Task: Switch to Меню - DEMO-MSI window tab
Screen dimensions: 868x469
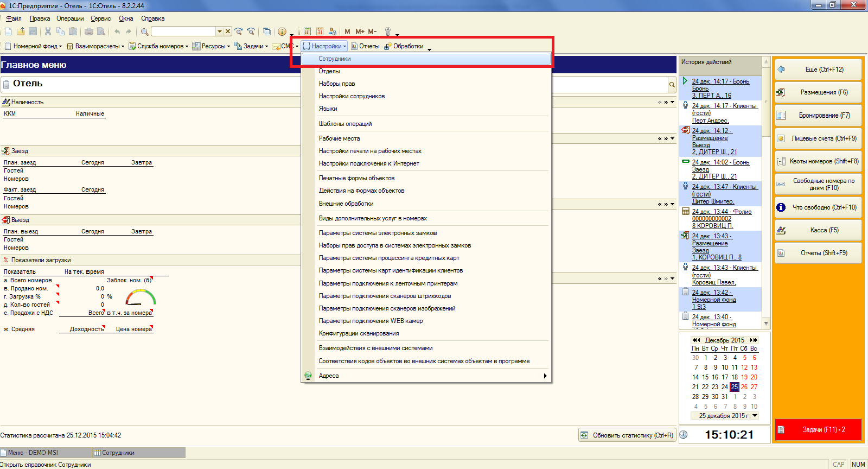Action: (46, 453)
